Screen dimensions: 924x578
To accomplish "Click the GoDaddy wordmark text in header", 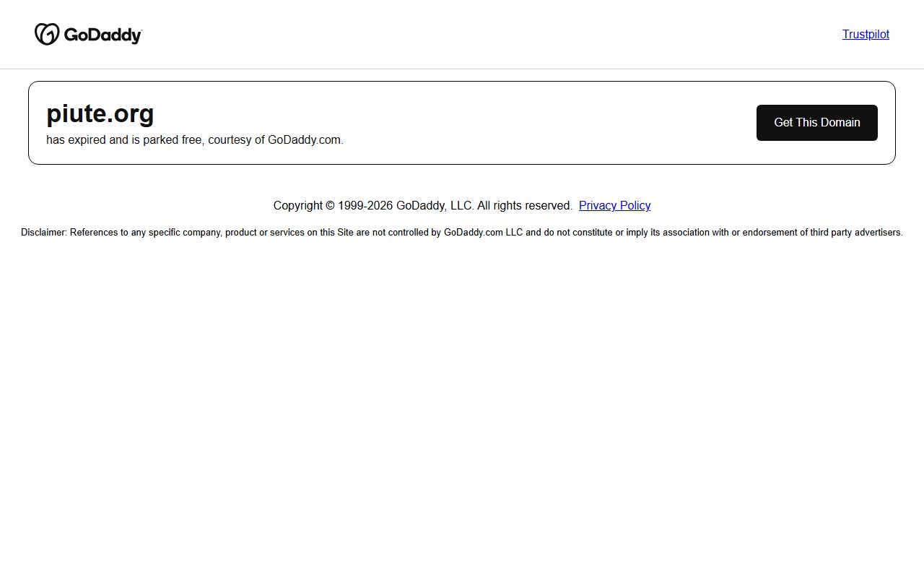I will (103, 35).
